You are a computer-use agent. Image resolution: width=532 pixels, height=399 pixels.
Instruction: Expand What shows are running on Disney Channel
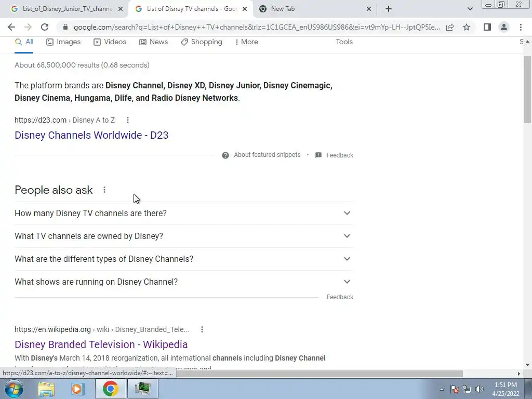(184, 282)
